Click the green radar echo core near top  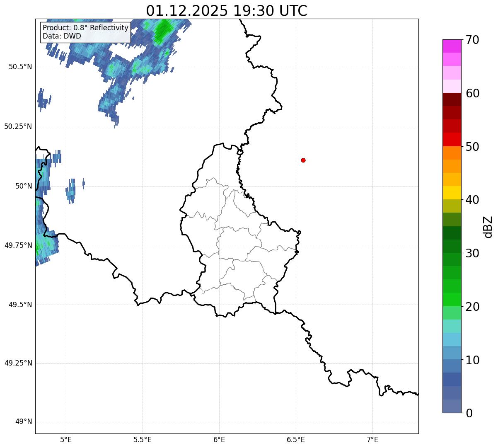(x=163, y=31)
